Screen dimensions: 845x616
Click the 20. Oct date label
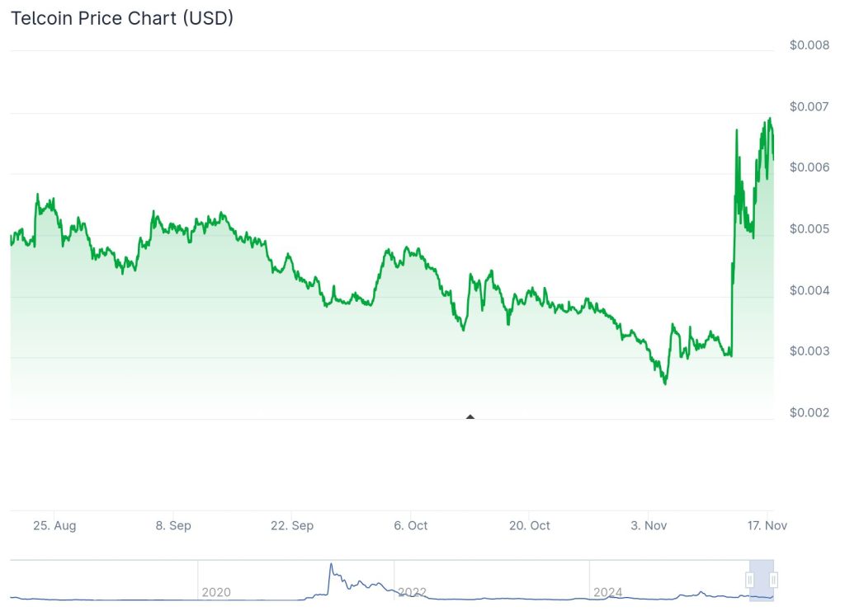(529, 525)
